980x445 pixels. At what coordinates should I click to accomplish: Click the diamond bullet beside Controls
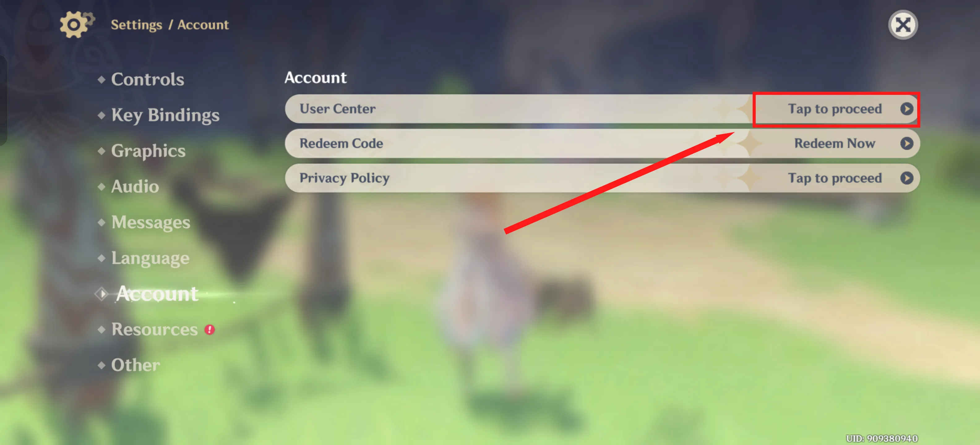101,79
